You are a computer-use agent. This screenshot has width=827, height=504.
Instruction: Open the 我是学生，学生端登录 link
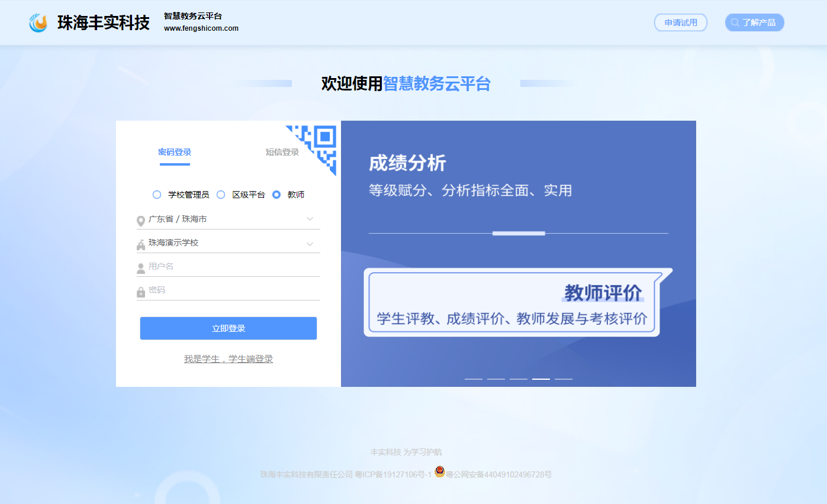click(229, 359)
